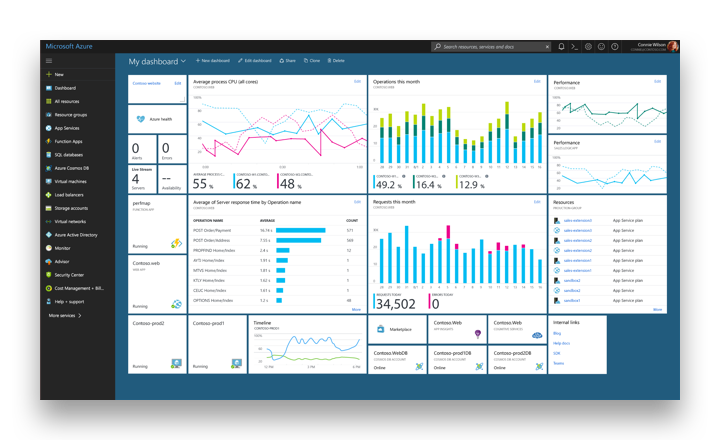This screenshot has width=720, height=440.
Task: Click the Advisor sidebar icon
Action: point(49,261)
